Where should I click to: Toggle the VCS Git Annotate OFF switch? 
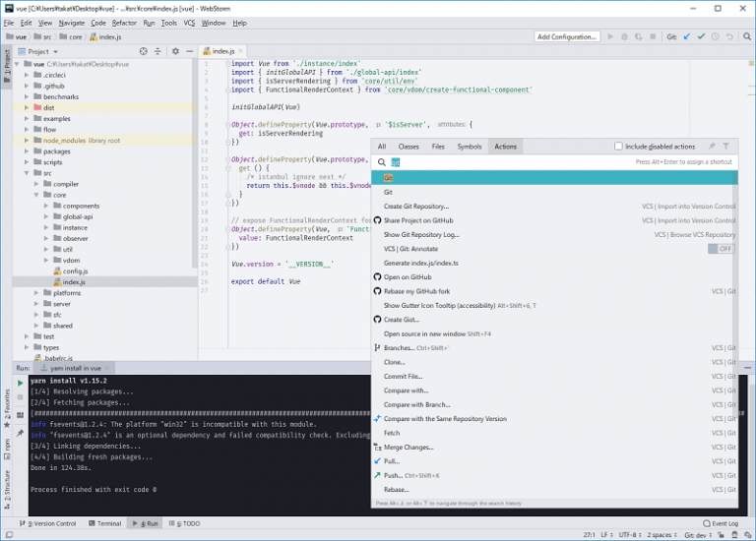click(x=721, y=249)
